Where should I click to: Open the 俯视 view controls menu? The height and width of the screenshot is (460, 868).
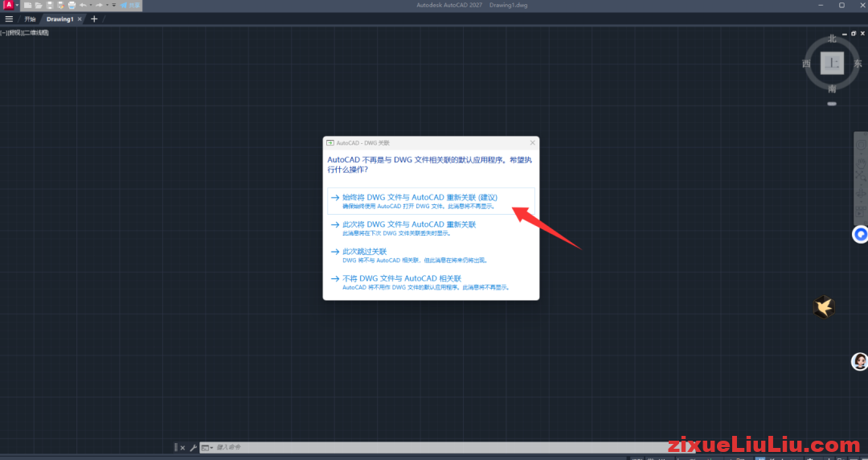15,33
